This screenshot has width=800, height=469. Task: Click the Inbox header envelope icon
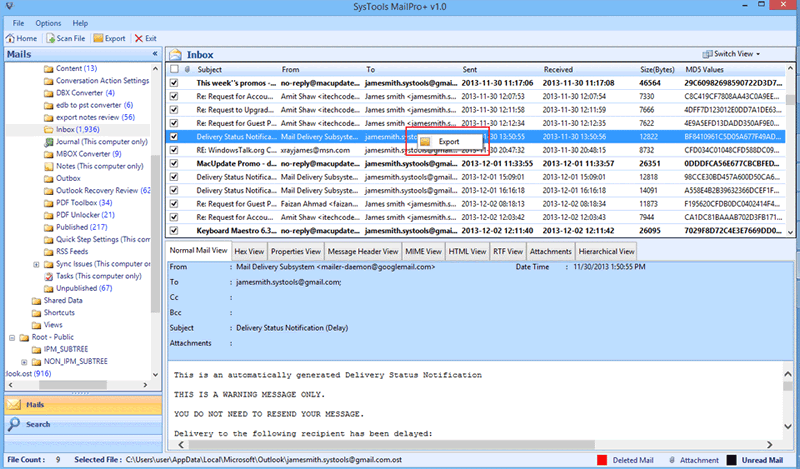176,54
